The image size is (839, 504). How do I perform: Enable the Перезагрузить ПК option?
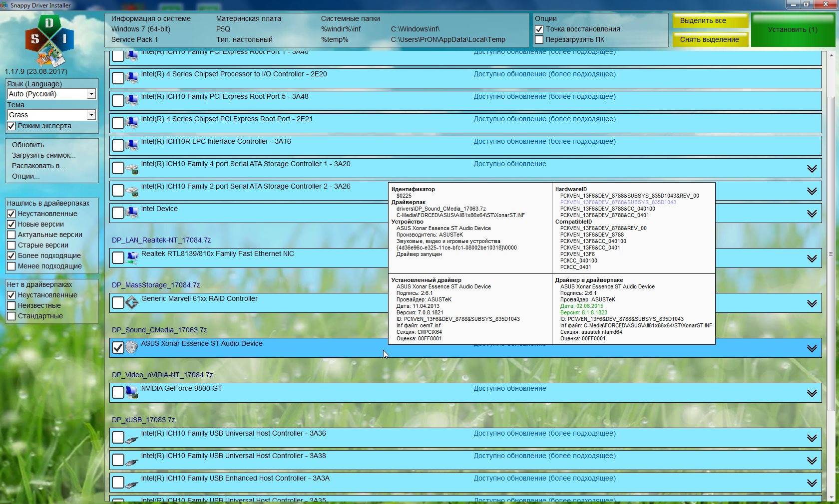click(539, 39)
